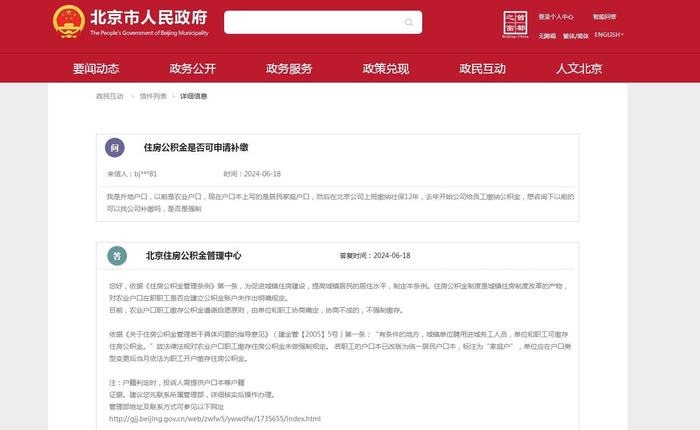The height and width of the screenshot is (430, 700).
Task: Click question date 时间：2024-06-18
Action: 252,174
